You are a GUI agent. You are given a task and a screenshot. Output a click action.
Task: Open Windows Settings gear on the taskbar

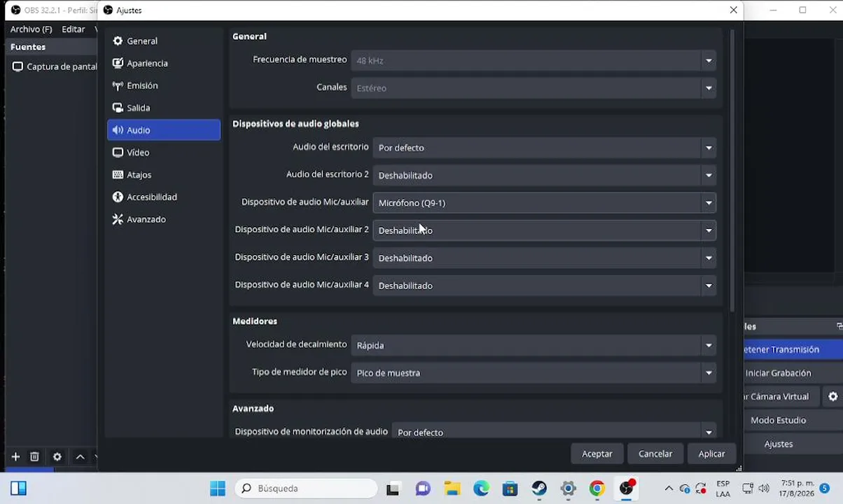click(x=569, y=489)
